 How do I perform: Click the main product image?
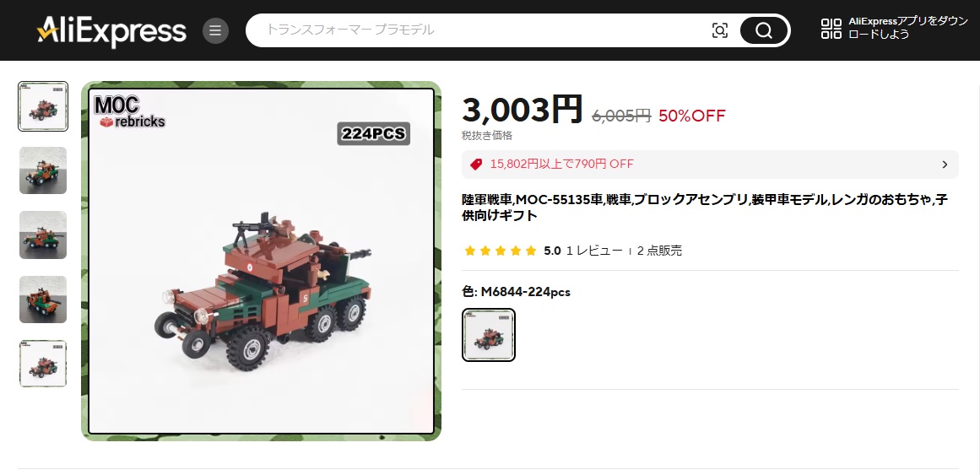click(x=262, y=262)
